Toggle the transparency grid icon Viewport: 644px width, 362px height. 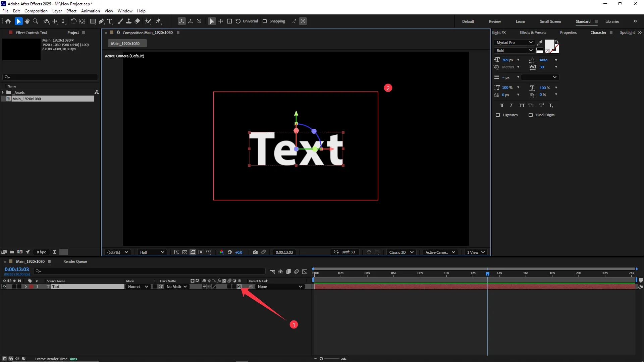(185, 252)
